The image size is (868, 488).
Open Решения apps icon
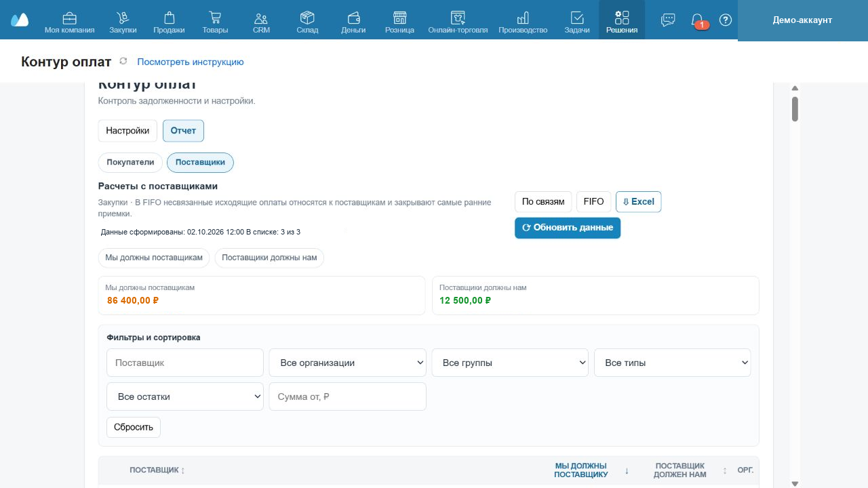tap(622, 18)
